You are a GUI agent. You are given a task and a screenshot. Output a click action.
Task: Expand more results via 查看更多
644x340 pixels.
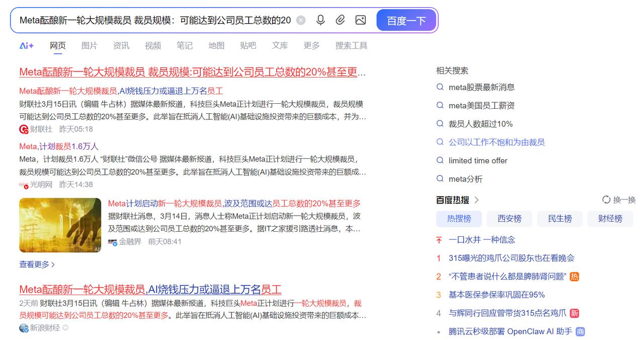click(x=37, y=264)
